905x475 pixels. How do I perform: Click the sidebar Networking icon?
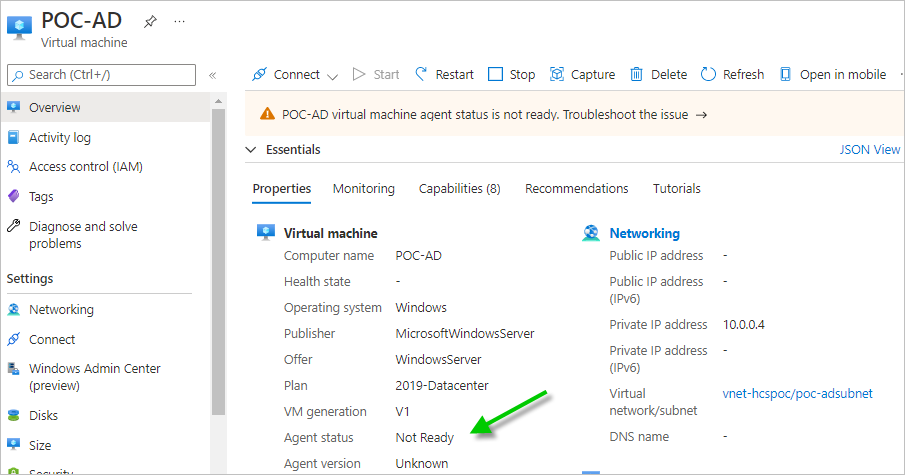13,309
